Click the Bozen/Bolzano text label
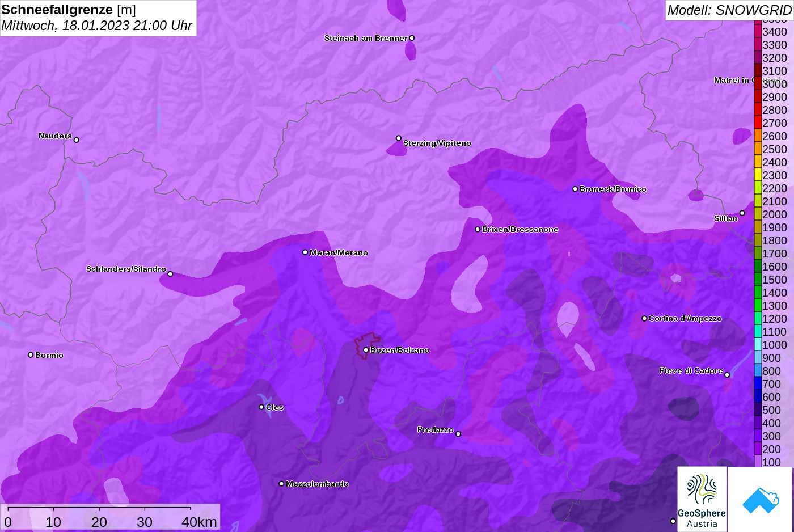The image size is (794, 532). pyautogui.click(x=400, y=350)
